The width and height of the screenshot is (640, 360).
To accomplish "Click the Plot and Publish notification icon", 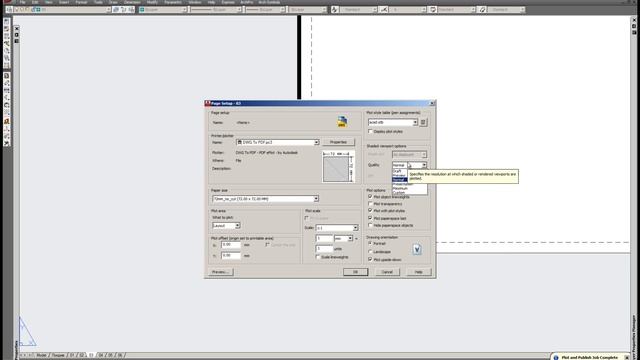I will 556,357.
